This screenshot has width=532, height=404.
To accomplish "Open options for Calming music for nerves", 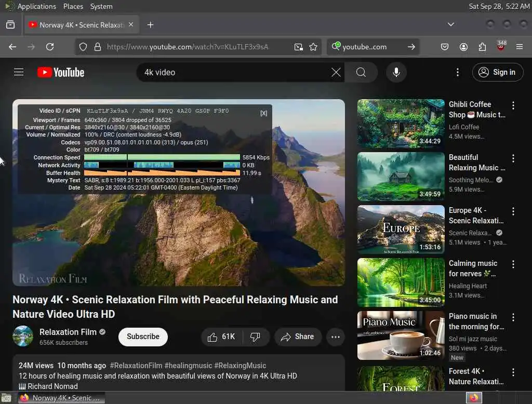I will pyautogui.click(x=513, y=264).
